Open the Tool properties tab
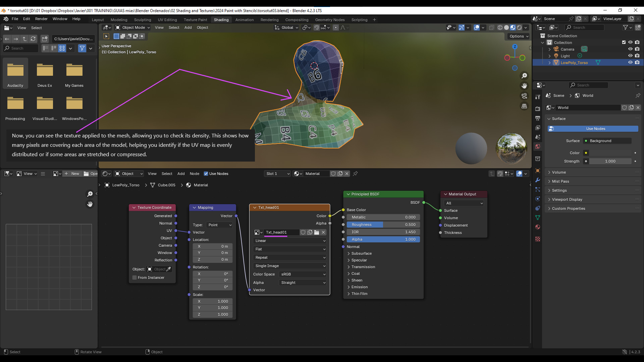The width and height of the screenshot is (644, 362). (x=538, y=97)
